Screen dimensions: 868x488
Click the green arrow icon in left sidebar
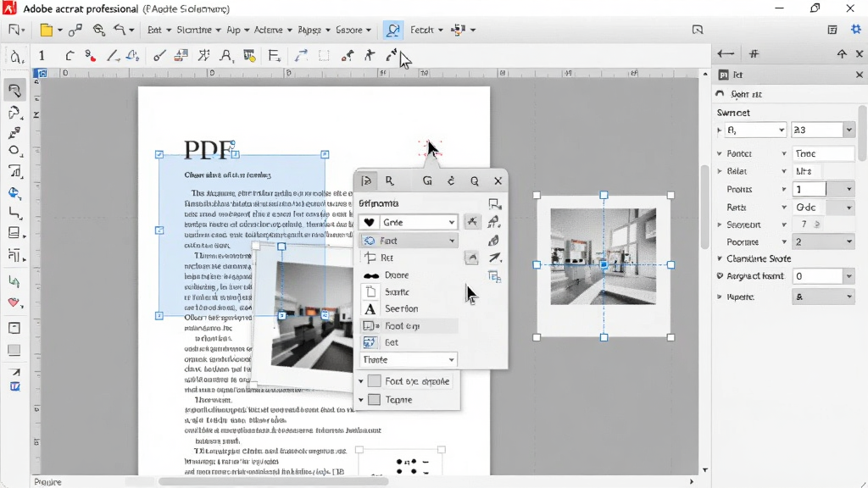pyautogui.click(x=14, y=281)
